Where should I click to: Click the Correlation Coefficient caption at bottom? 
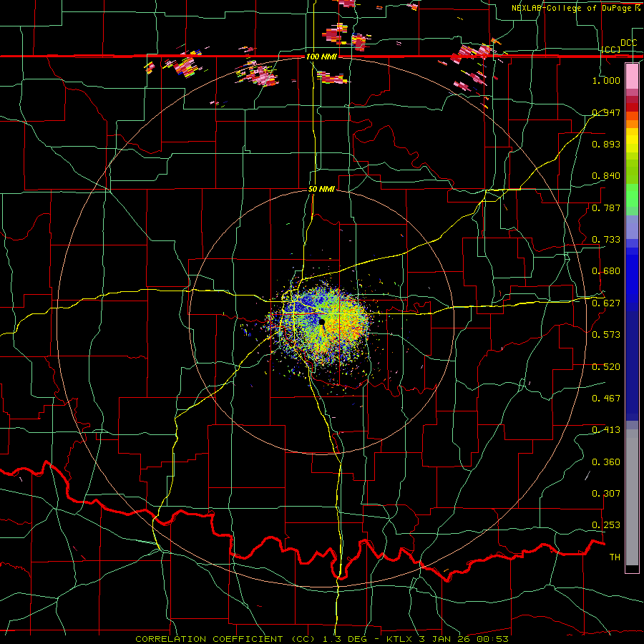tap(322, 639)
